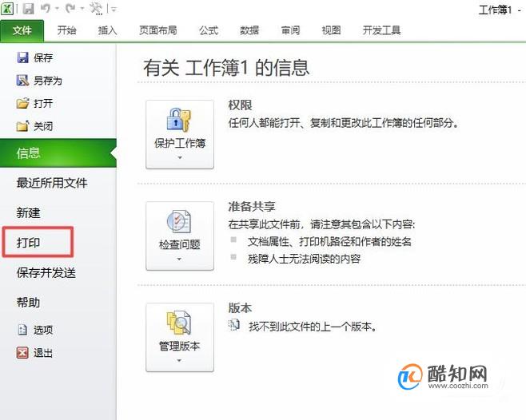
Task: Click the heading 有关 工作簿1 的信息
Action: [x=226, y=67]
